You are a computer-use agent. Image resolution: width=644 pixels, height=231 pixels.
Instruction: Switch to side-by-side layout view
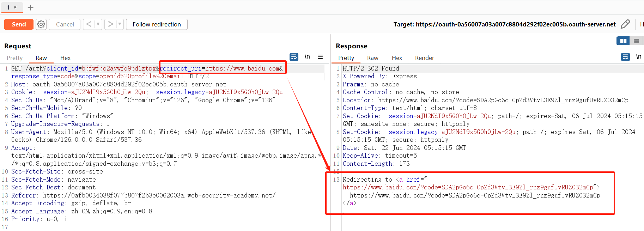[x=623, y=41]
